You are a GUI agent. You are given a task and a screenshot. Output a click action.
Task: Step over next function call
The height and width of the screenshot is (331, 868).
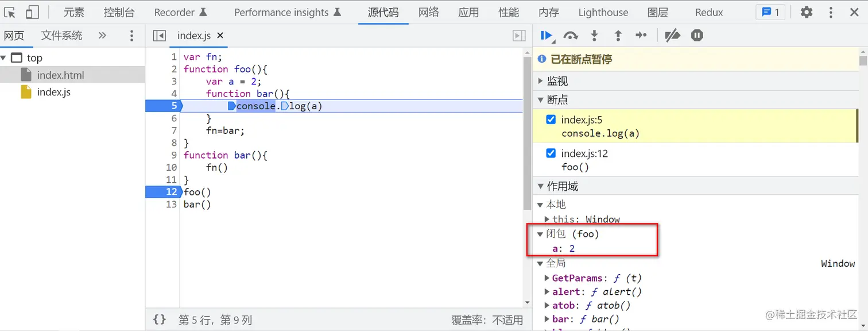[x=570, y=36]
